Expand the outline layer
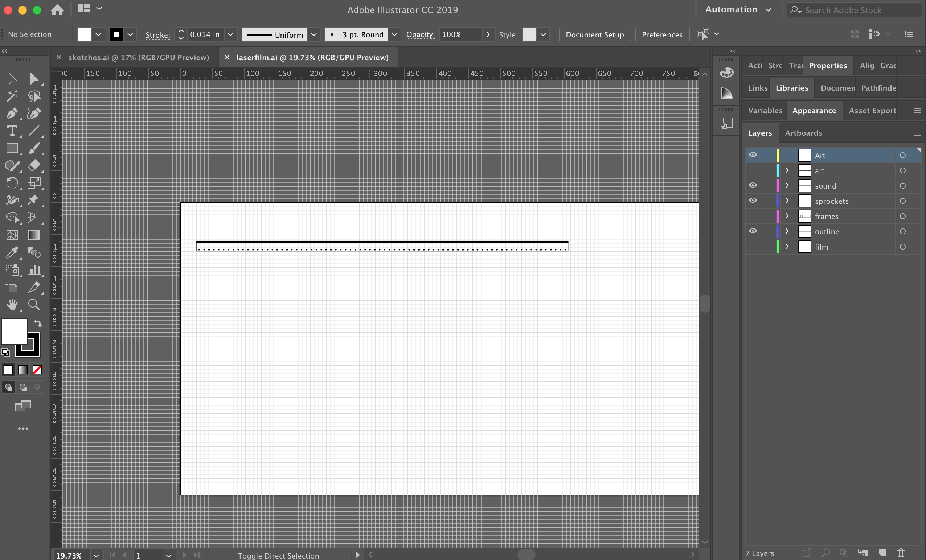The width and height of the screenshot is (926, 560). tap(787, 231)
